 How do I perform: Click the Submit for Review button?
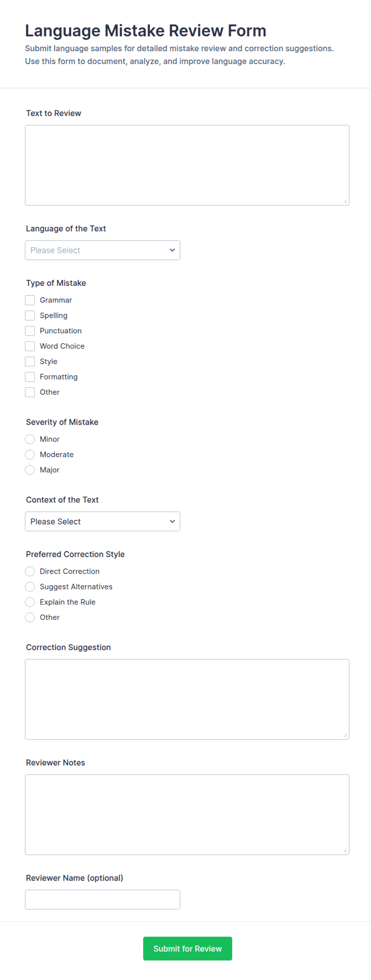click(187, 949)
